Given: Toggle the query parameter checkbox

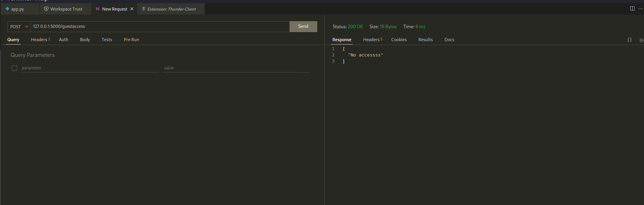Looking at the screenshot, I should [x=14, y=68].
